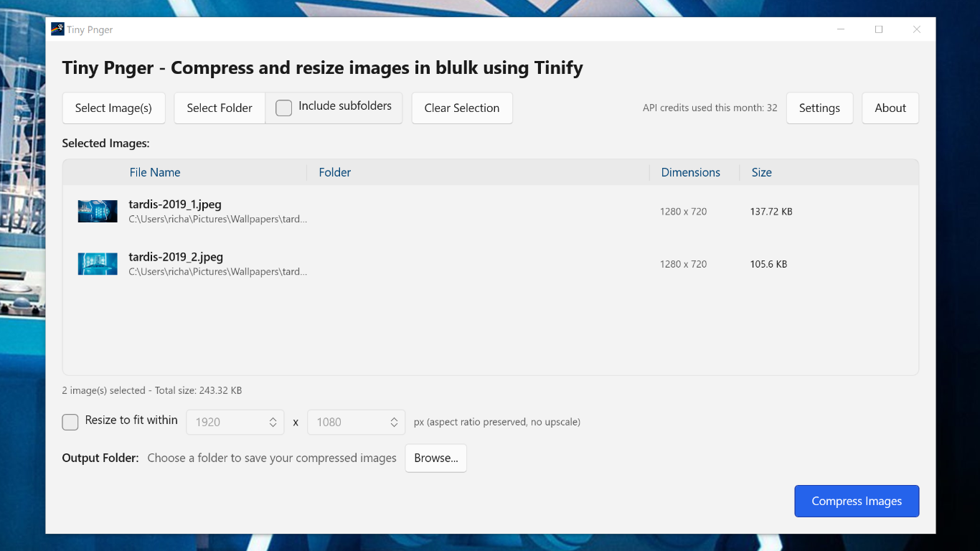The width and height of the screenshot is (980, 551).
Task: Choose the Select Folder button
Action: (x=220, y=108)
